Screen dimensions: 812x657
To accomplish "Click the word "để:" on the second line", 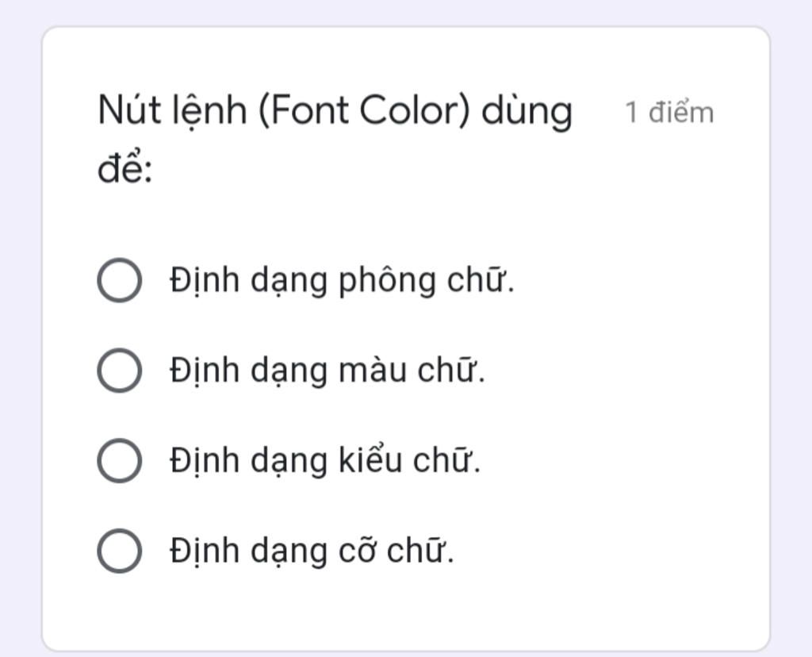I will [124, 170].
